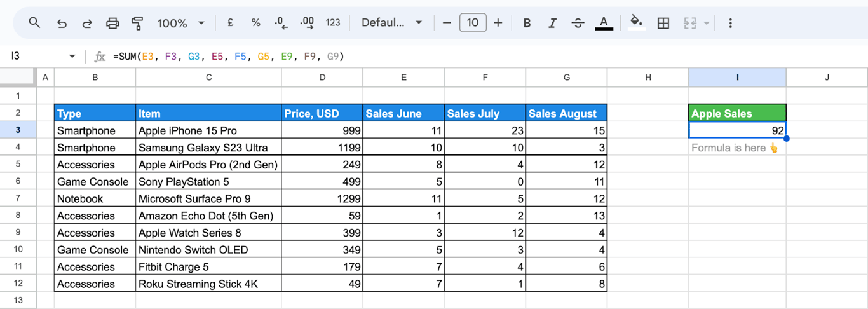
Task: Select the Sales August header cell
Action: 566,113
